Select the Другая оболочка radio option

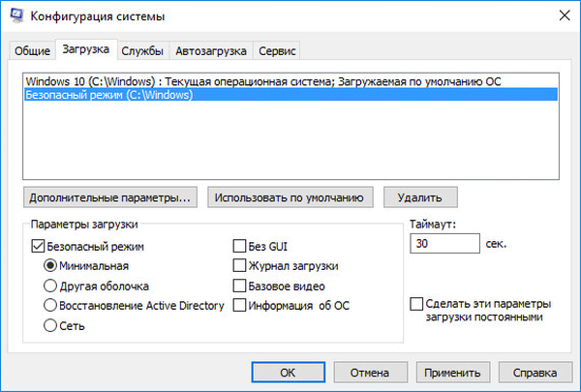tap(49, 286)
